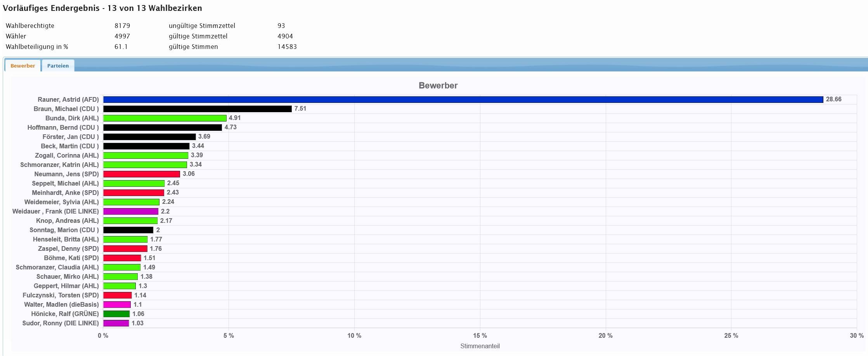Click the black bar for Braun, Michael

coord(197,109)
